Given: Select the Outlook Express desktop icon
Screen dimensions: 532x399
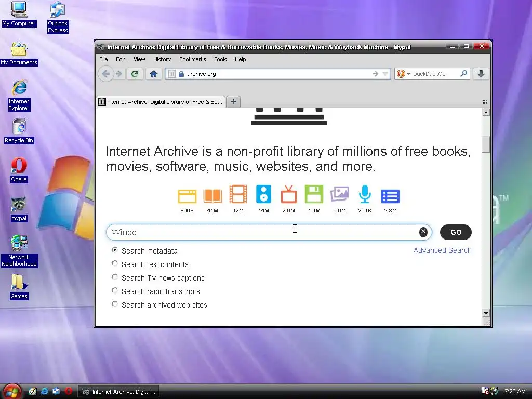Looking at the screenshot, I should (x=58, y=17).
